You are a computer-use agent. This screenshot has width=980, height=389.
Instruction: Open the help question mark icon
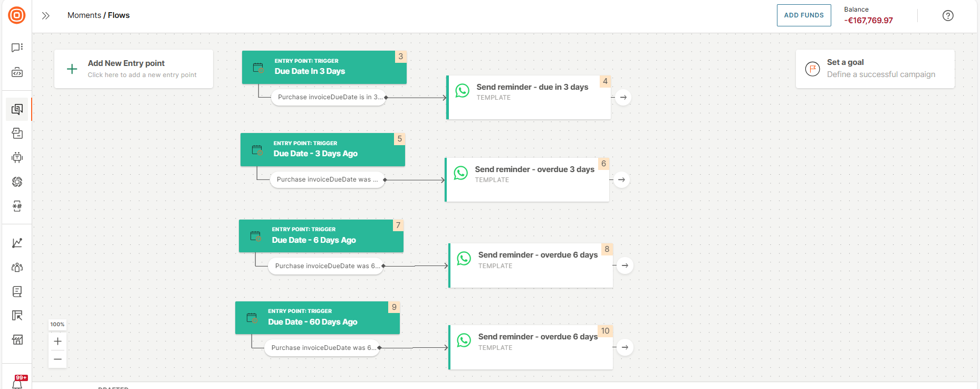point(948,16)
